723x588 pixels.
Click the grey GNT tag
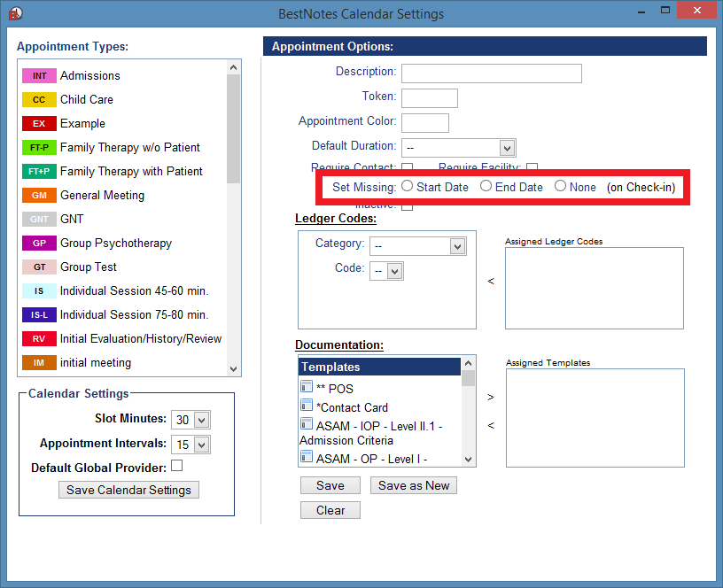[39, 220]
